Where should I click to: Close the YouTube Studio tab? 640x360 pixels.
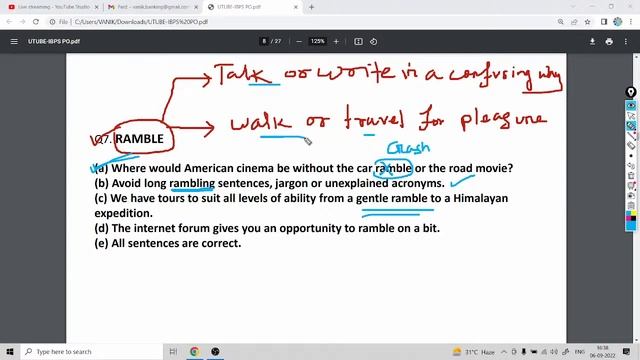pos(97,7)
